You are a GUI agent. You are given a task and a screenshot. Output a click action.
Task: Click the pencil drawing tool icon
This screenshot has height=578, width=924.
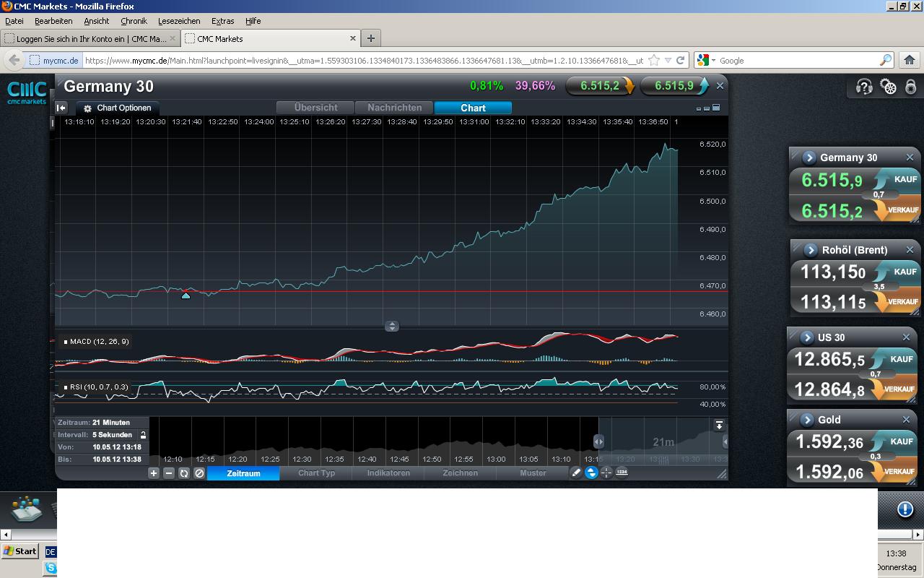click(576, 473)
